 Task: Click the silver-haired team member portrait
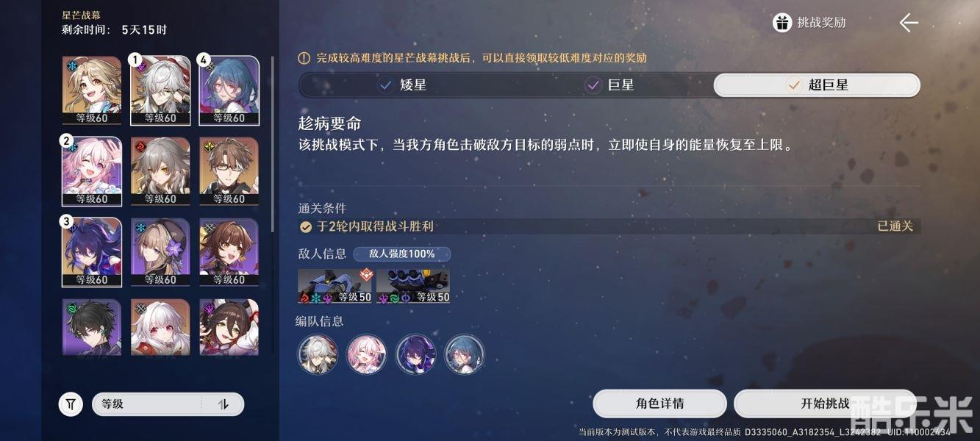pos(317,354)
